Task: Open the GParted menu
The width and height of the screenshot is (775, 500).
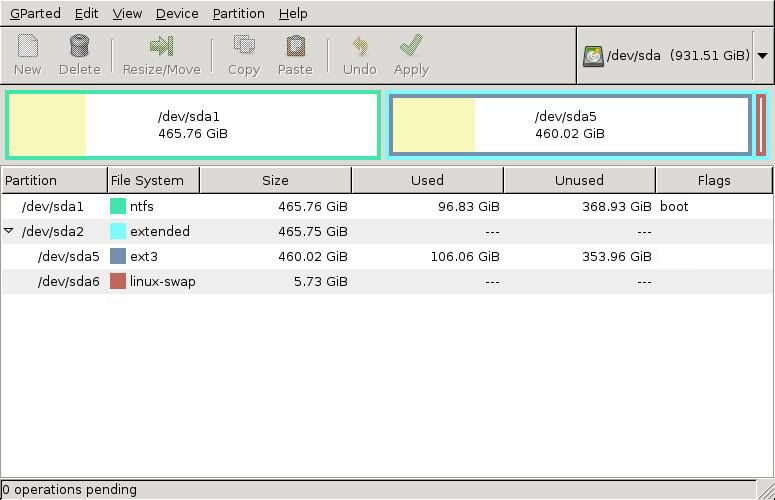Action: (x=35, y=13)
